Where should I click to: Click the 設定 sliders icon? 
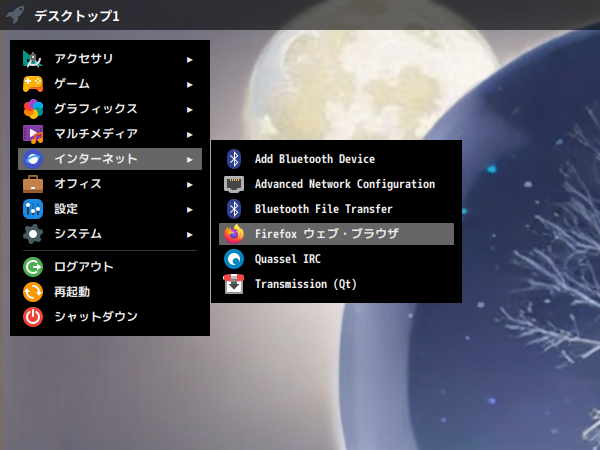point(33,209)
